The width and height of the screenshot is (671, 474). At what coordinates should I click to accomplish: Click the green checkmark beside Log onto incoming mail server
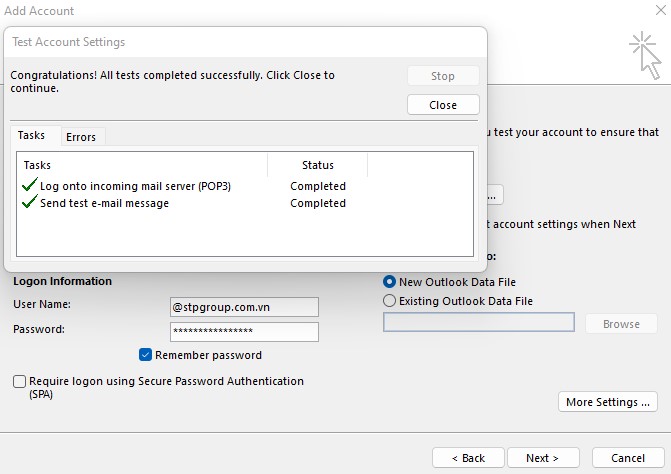[x=29, y=186]
